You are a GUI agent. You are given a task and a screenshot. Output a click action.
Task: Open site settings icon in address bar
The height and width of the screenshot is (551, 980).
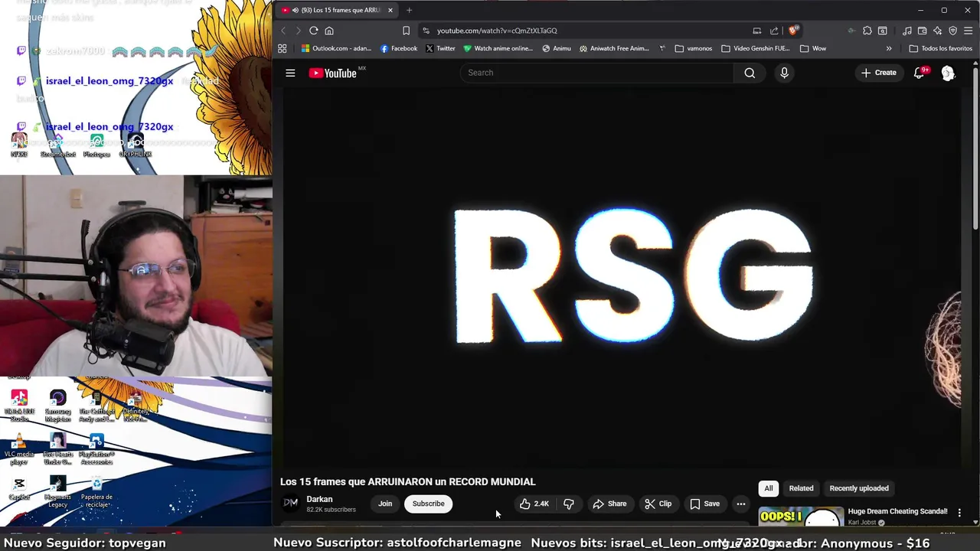point(426,31)
